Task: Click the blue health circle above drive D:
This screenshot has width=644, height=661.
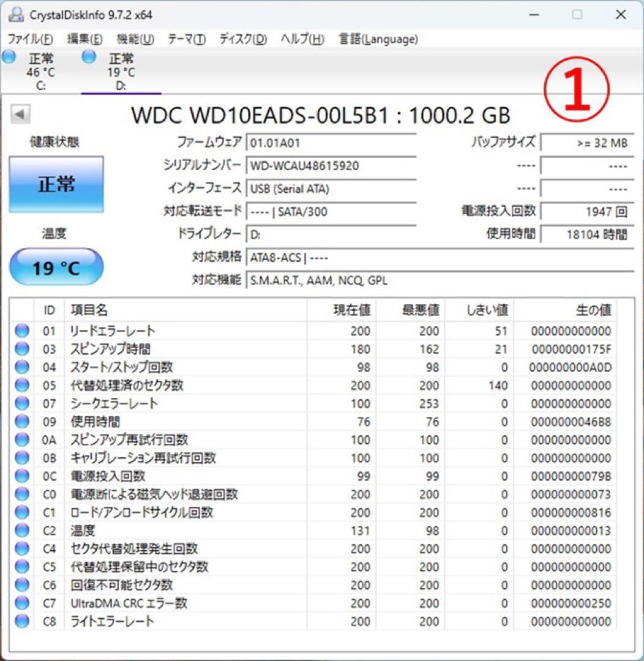Action: click(x=89, y=57)
